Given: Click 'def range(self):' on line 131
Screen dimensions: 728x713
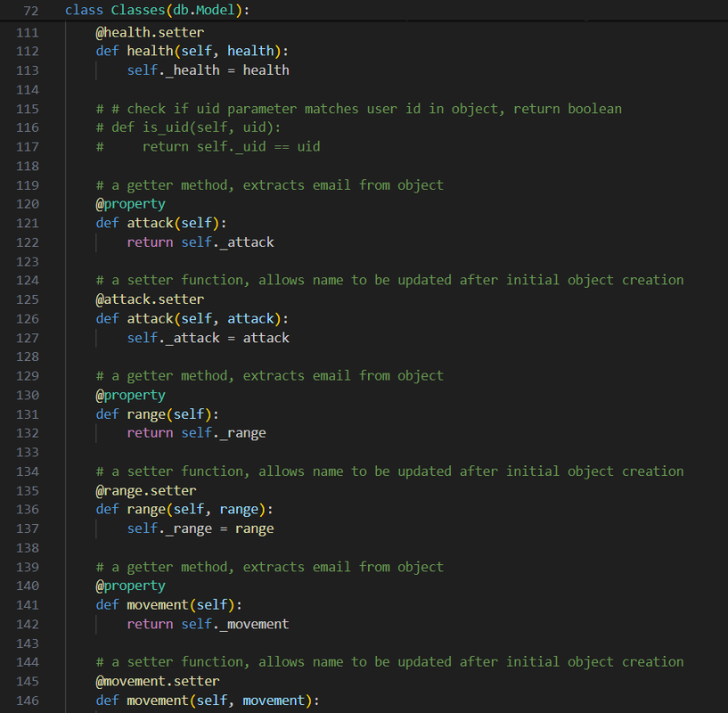Looking at the screenshot, I should point(158,414).
